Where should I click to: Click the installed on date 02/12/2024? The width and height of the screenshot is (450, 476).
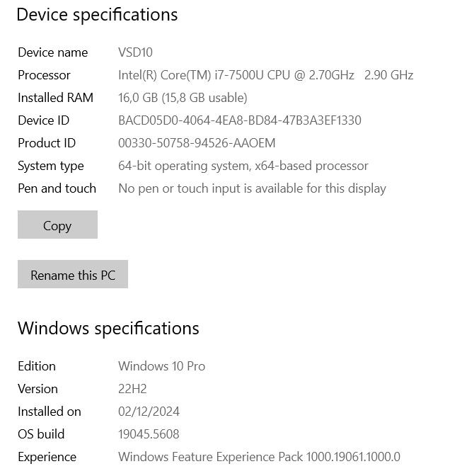click(149, 412)
